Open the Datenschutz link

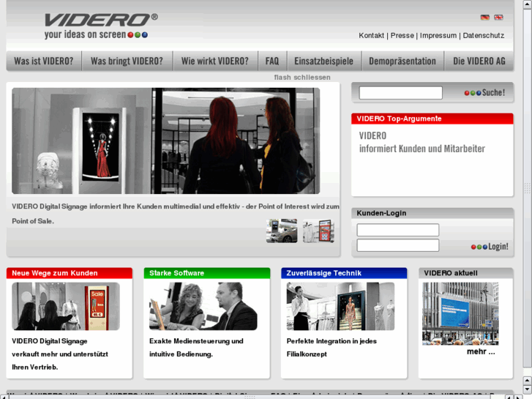click(x=483, y=35)
